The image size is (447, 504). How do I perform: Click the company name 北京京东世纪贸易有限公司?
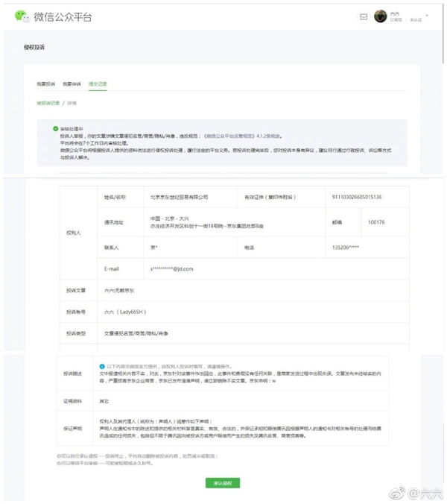[180, 198]
